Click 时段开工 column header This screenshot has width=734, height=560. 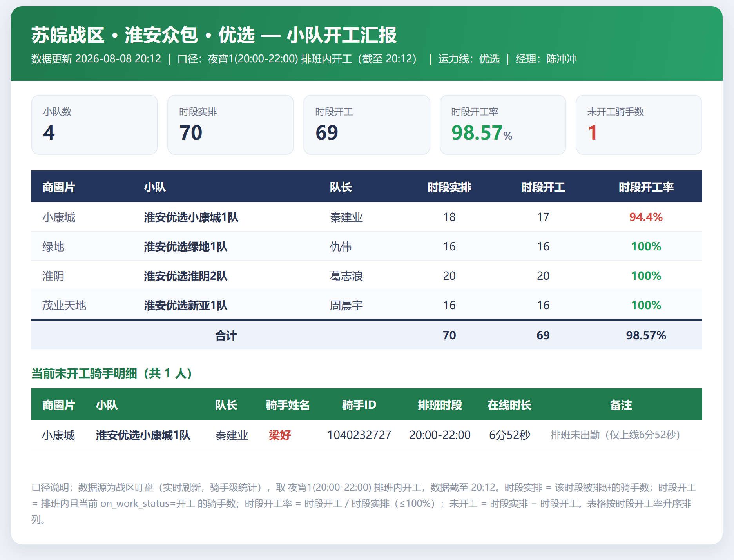pos(543,187)
